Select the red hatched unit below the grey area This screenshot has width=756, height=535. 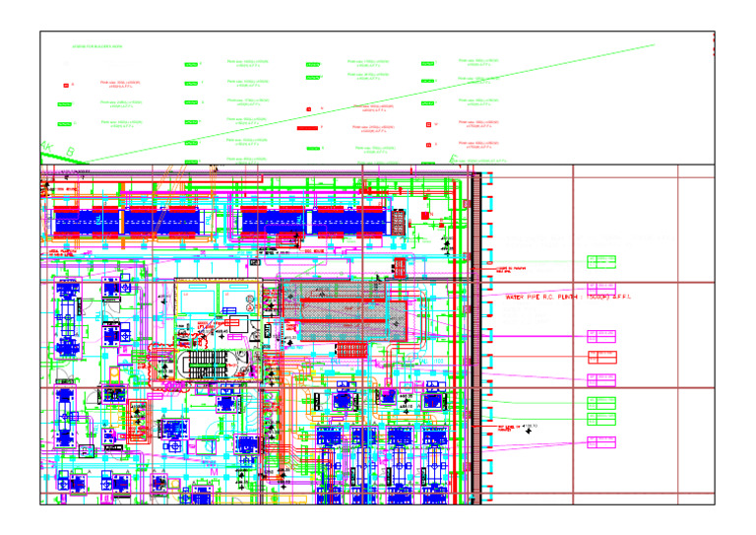[351, 350]
